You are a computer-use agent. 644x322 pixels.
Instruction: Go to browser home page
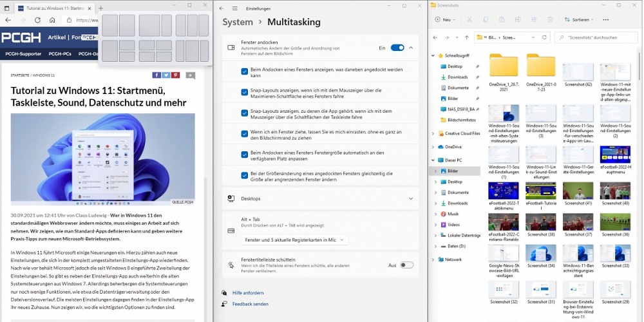[x=52, y=20]
